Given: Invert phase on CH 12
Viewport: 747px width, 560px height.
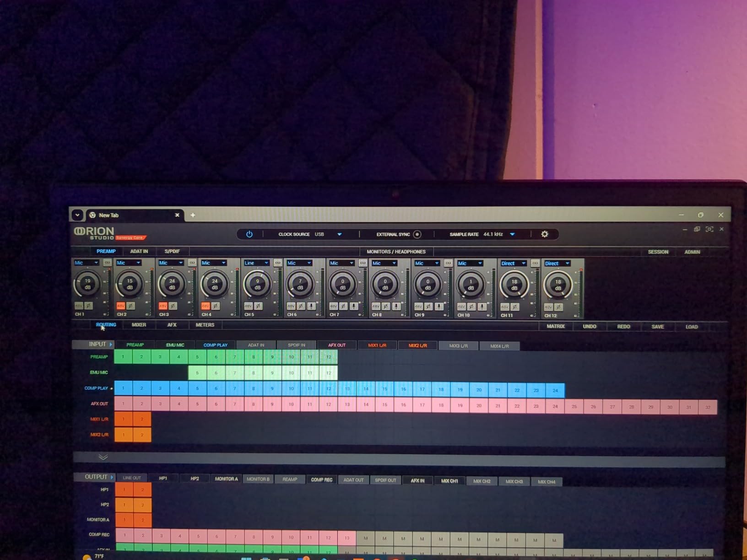Looking at the screenshot, I should tap(558, 307).
